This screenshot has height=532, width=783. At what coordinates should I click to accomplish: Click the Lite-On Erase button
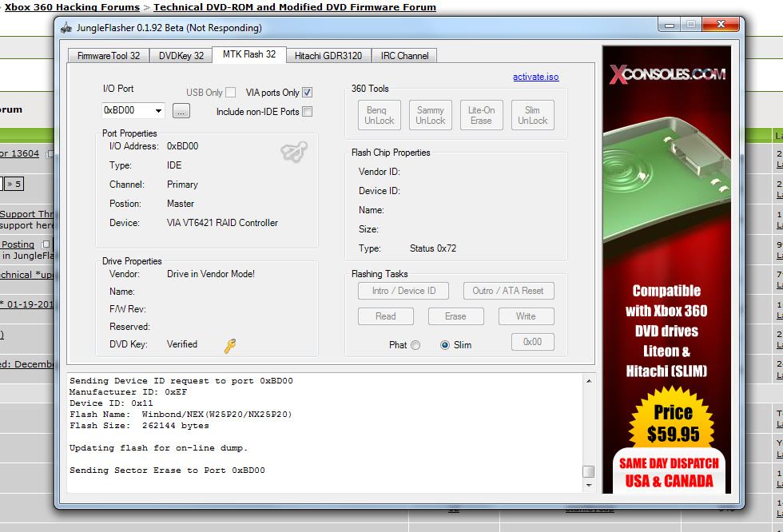(x=481, y=115)
